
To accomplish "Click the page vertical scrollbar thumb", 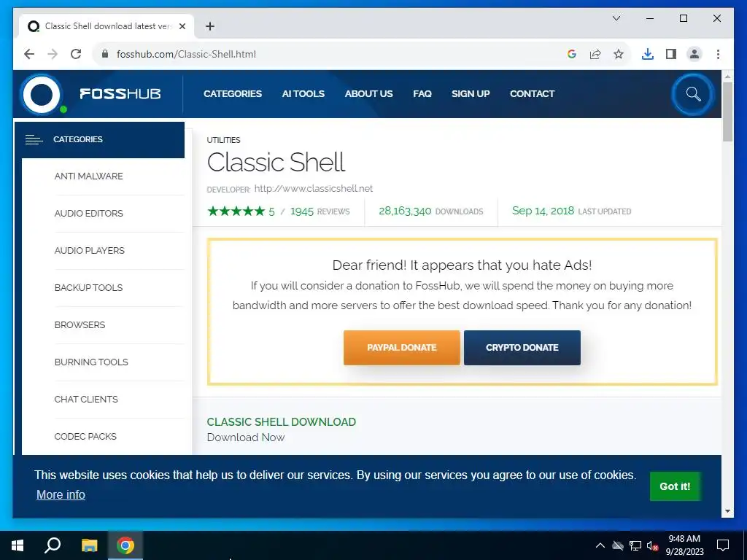I will [727, 112].
